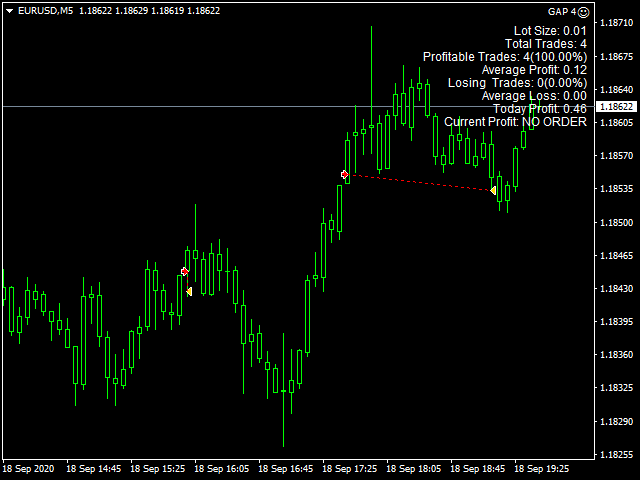Screen dimensions: 640x480
Task: Click the '18 Sep 18:05' time label
Action: [413, 469]
